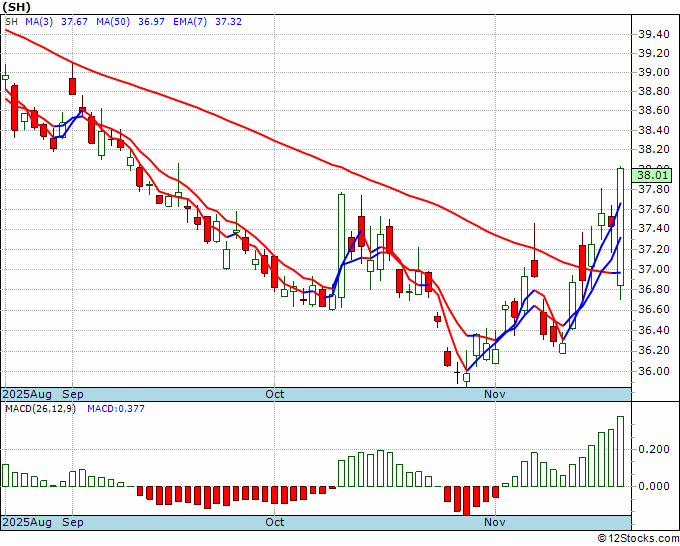680x546 pixels.
Task: Click the 0.200 MACD axis label
Action: 654,449
